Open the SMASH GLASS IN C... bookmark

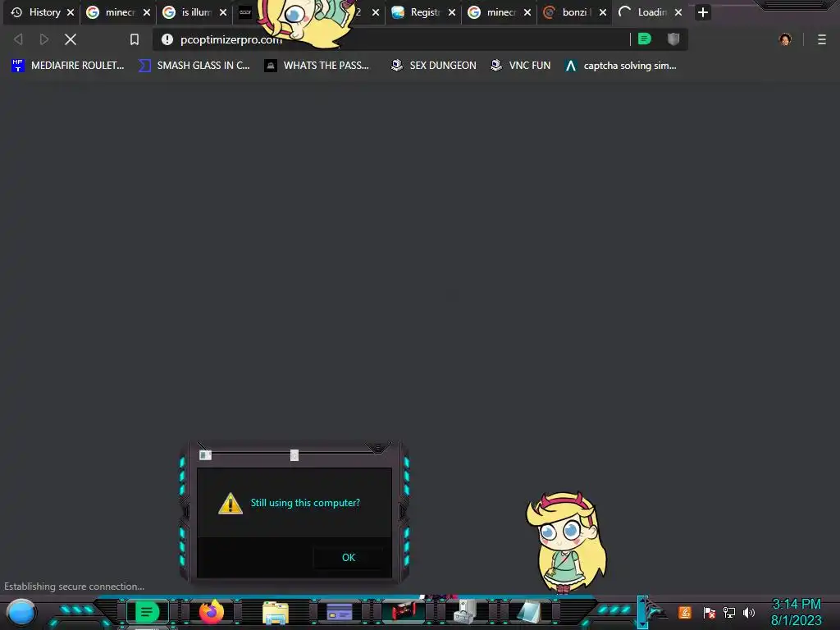tap(194, 66)
